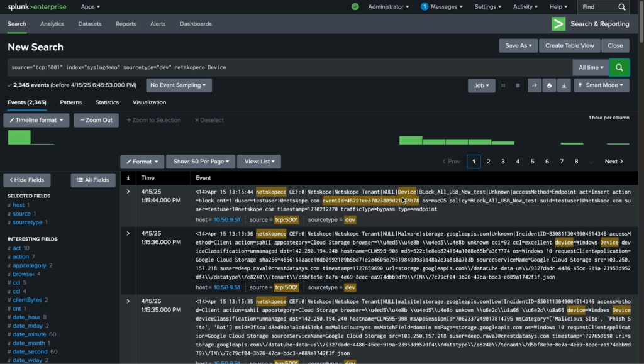This screenshot has width=644, height=364.
Task: Click host value 10.50.9.51 in first event
Action: click(226, 220)
